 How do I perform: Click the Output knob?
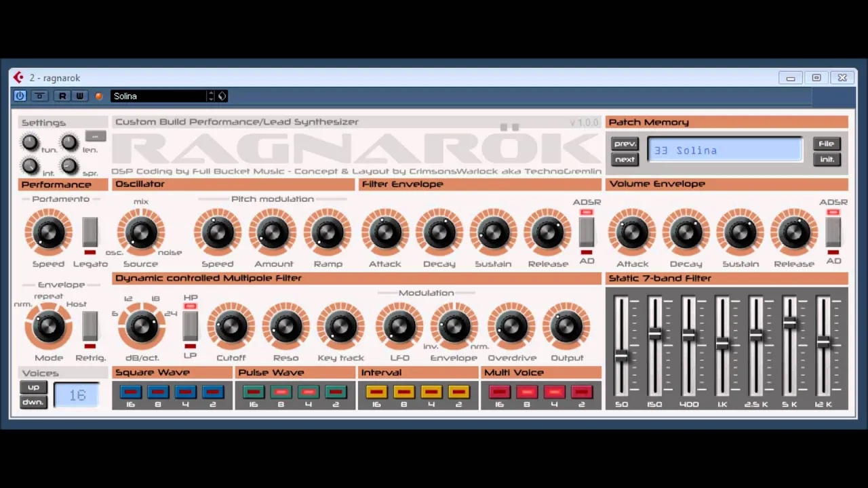[566, 327]
